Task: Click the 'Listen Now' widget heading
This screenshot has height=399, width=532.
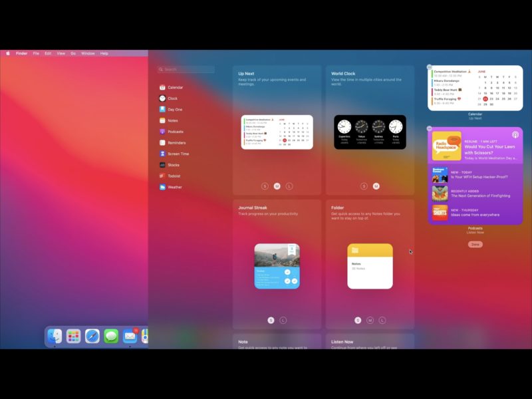Action: tap(342, 342)
